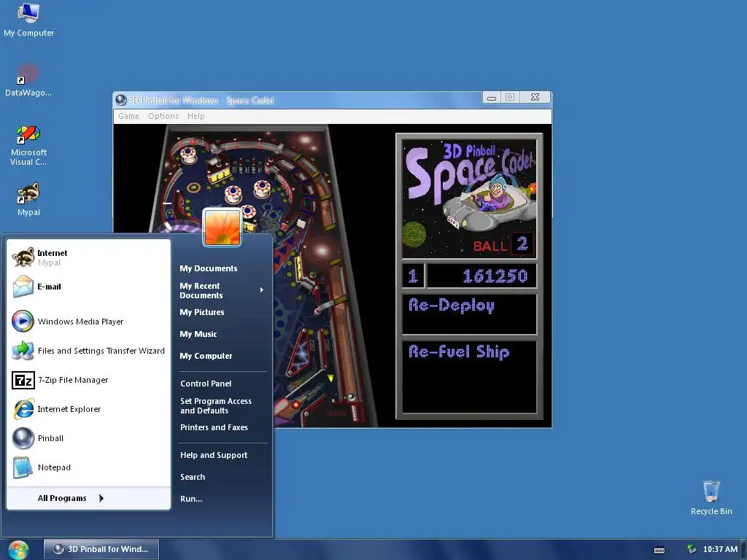Open Internet Explorer from Start menu

[88, 409]
